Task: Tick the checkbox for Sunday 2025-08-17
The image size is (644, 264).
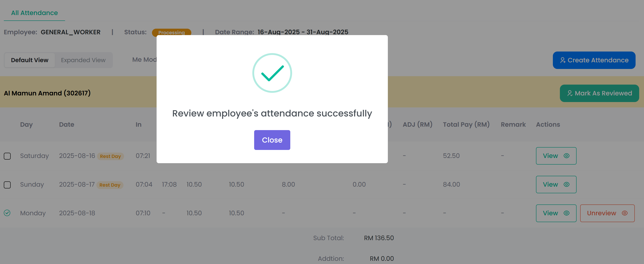Action: (7, 185)
